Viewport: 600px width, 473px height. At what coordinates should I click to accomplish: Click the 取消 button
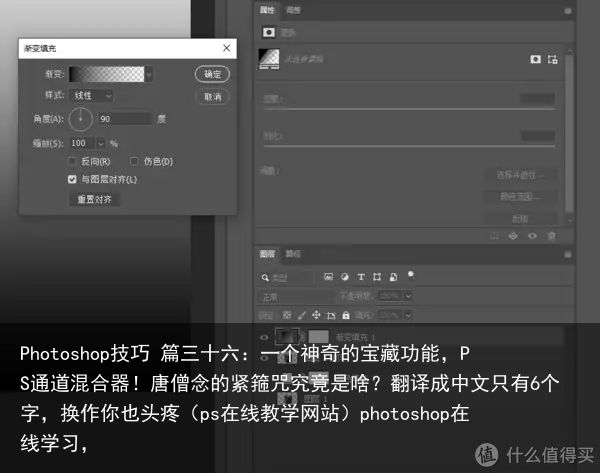212,97
